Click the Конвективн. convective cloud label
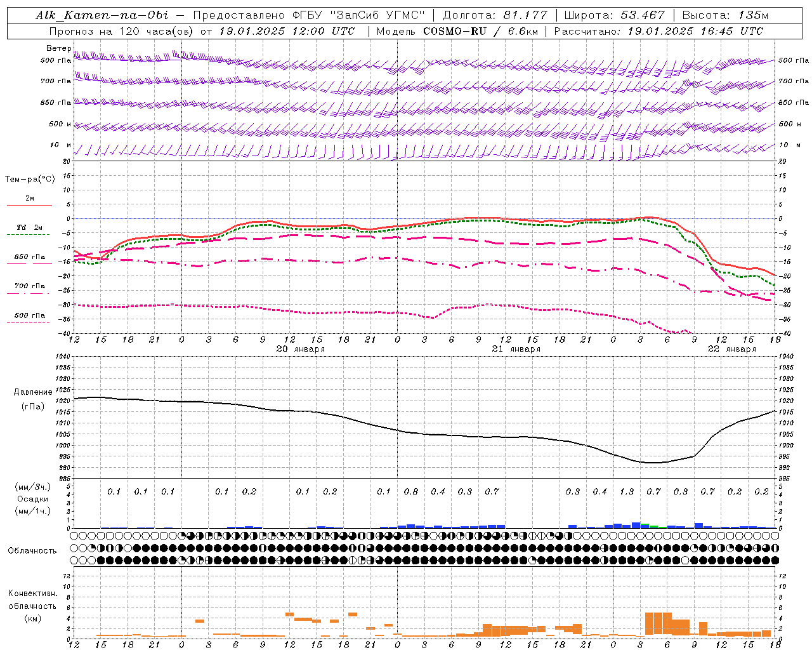812x650 pixels. [x=32, y=594]
